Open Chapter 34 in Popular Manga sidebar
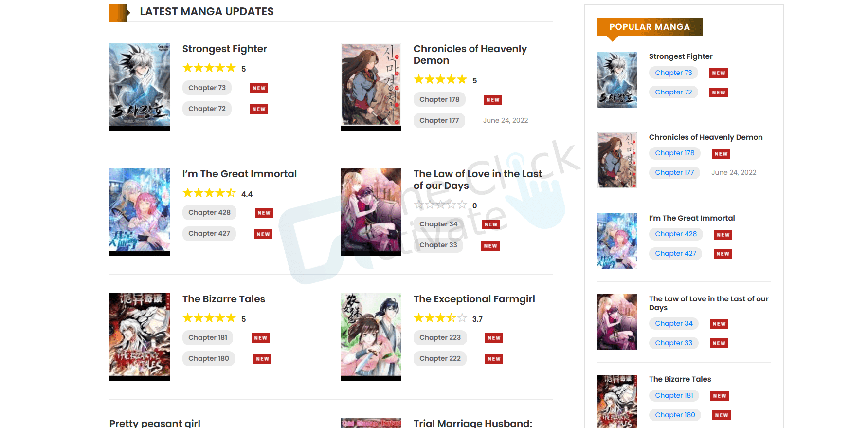The image size is (868, 428). coord(674,323)
